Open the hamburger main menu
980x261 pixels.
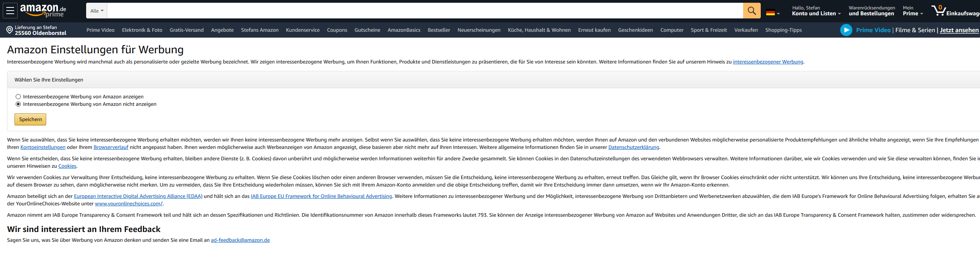(x=10, y=11)
